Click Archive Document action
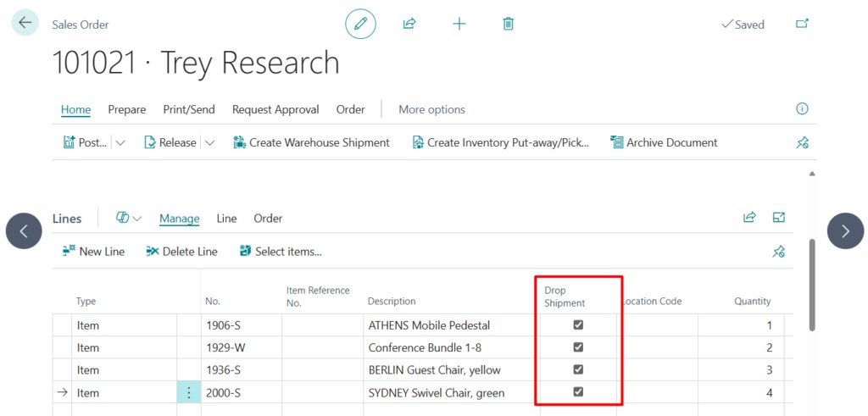Viewport: 868px width, 416px height. [x=664, y=142]
